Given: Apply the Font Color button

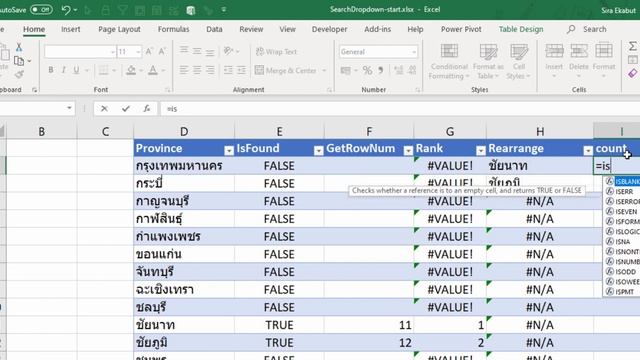Looking at the screenshot, I should point(153,70).
